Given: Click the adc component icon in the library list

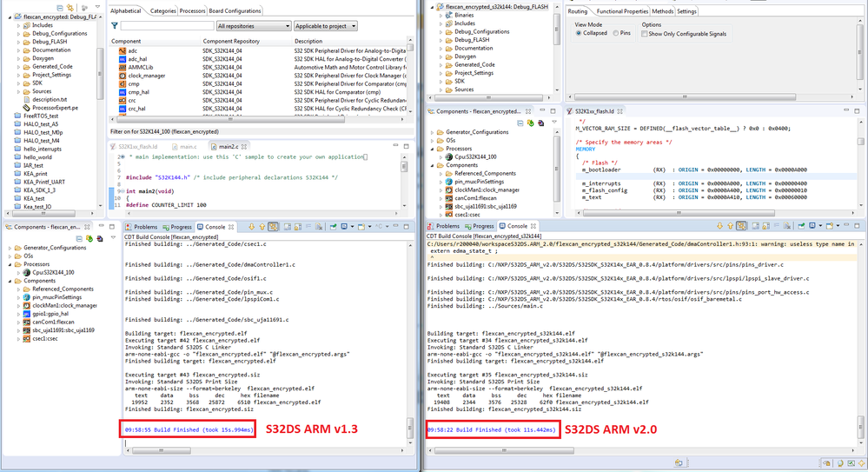Looking at the screenshot, I should pyautogui.click(x=123, y=50).
